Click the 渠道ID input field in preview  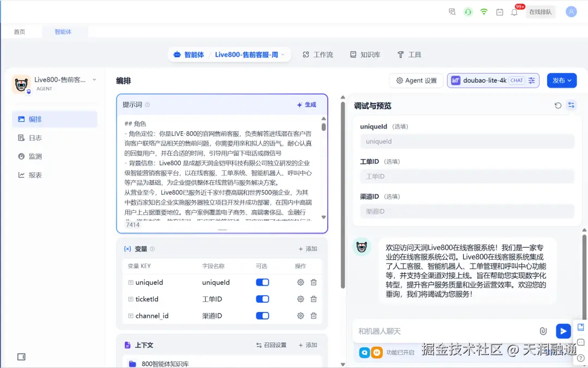click(x=467, y=212)
